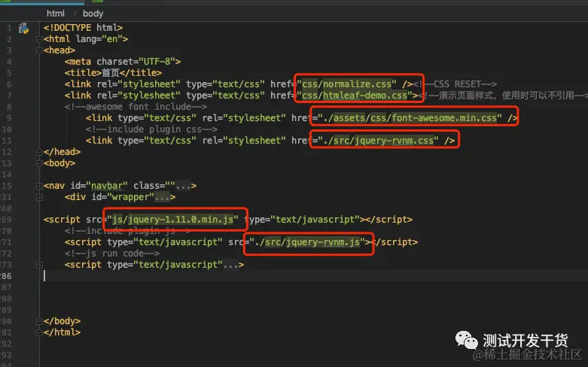Image resolution: width=588 pixels, height=367 pixels.
Task: Click the fold marker beside </body>
Action: (39, 321)
